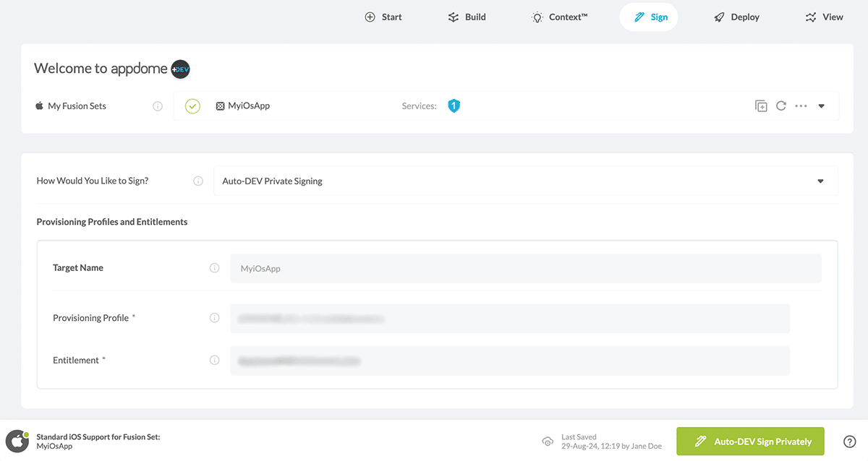Click the Entitlement input field

[x=509, y=360]
